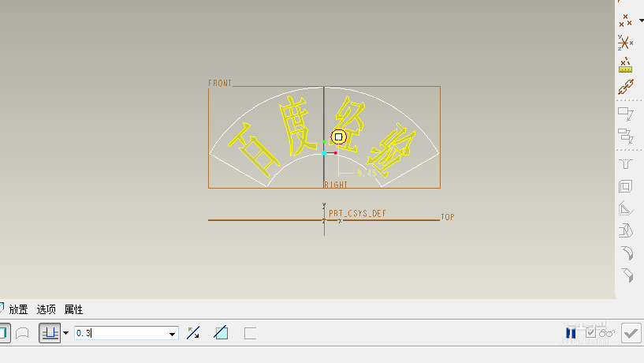644x363 pixels.
Task: Select the Chamfer tool
Action: click(x=627, y=275)
